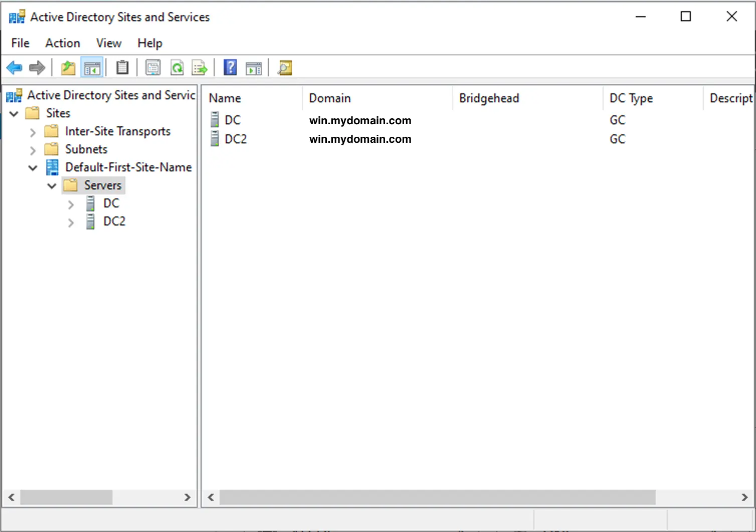Select the Subnets label in the tree
The width and height of the screenshot is (756, 532).
pyautogui.click(x=86, y=149)
